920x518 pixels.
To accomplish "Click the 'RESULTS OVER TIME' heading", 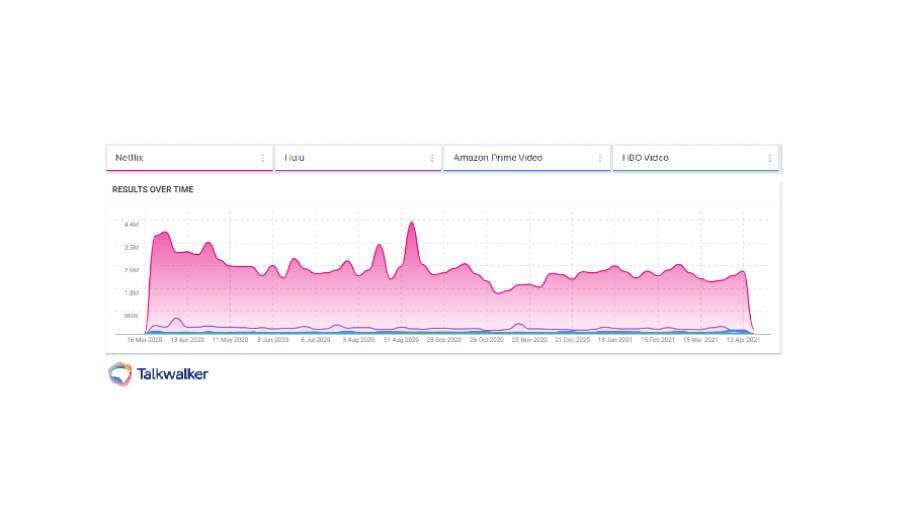I will click(x=153, y=189).
